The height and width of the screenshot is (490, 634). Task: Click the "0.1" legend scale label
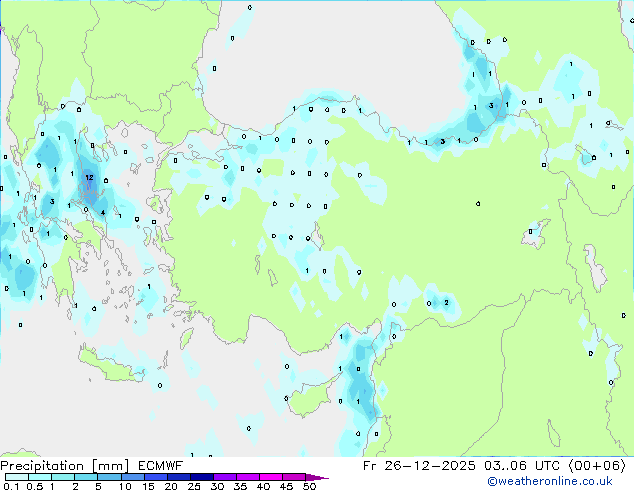tap(11, 486)
